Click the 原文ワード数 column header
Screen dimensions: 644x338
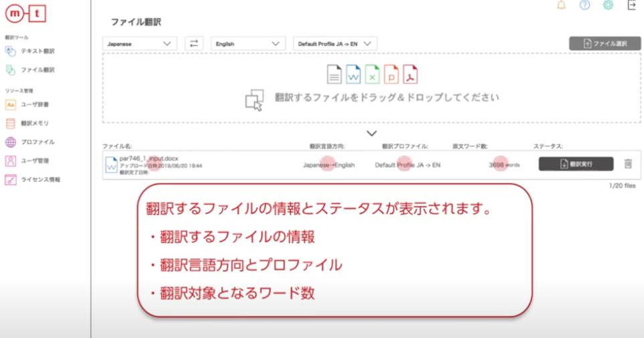pyautogui.click(x=470, y=147)
